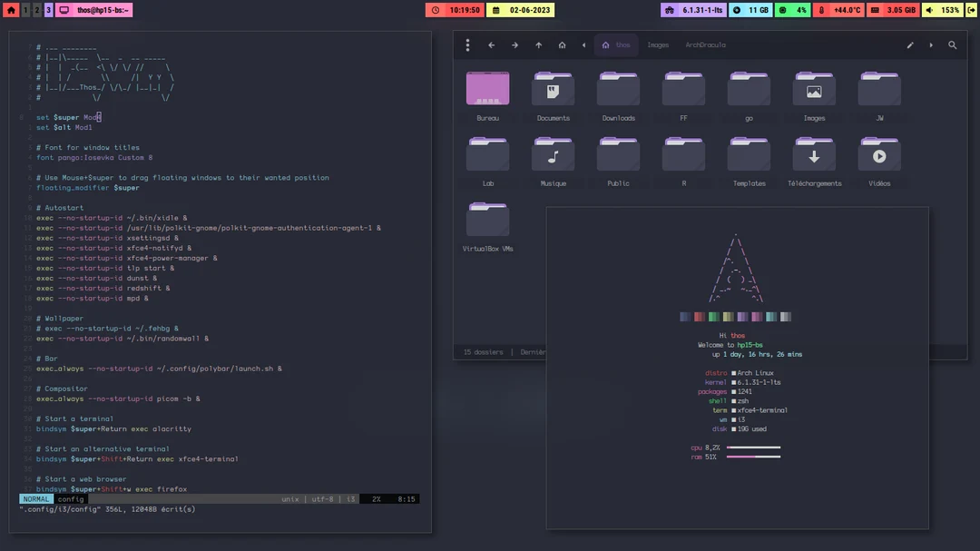980x551 pixels.
Task: Click the forward navigation arrow
Action: pos(515,44)
